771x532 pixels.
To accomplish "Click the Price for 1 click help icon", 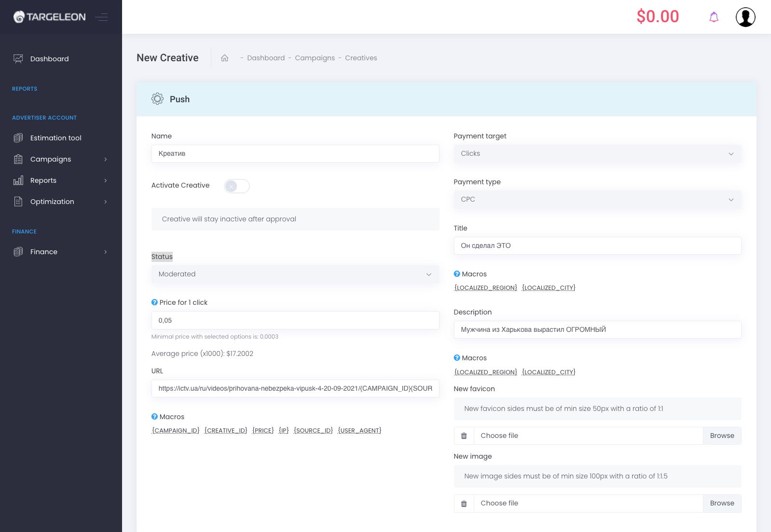I will 154,302.
